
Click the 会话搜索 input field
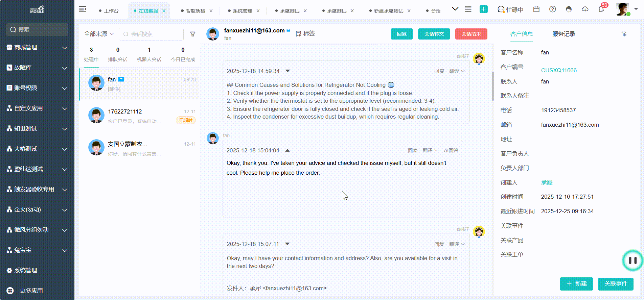coord(151,34)
